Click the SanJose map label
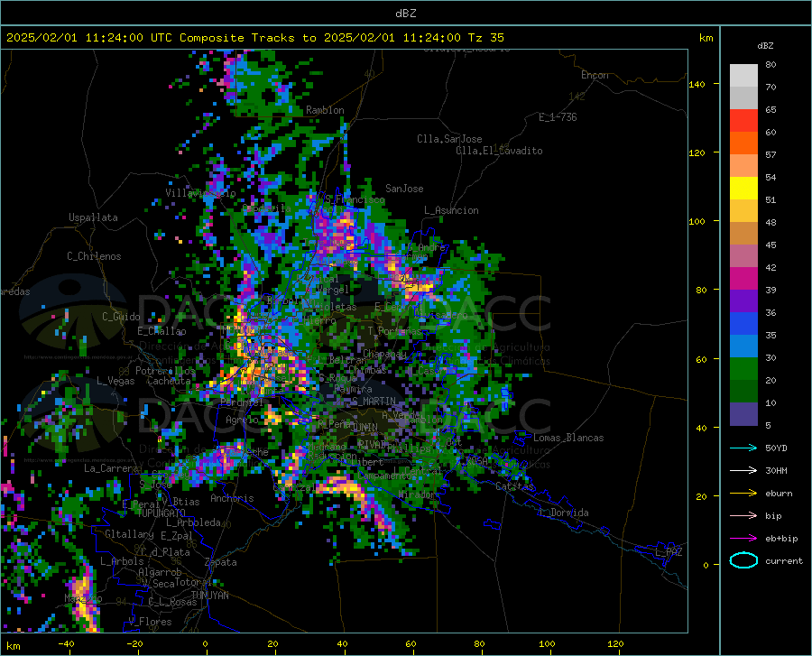This screenshot has width=812, height=656. pyautogui.click(x=404, y=189)
